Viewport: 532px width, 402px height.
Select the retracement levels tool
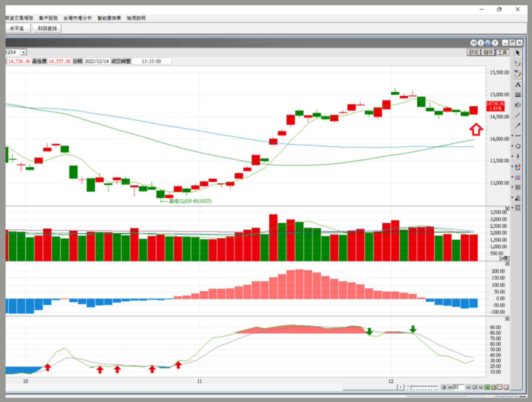[x=518, y=208]
